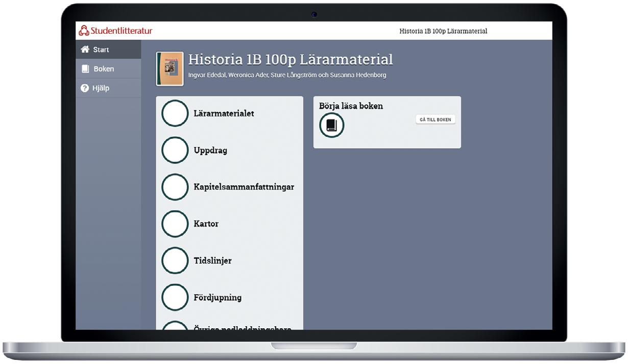Open the Uppdrag link
628x364 pixels.
point(210,150)
